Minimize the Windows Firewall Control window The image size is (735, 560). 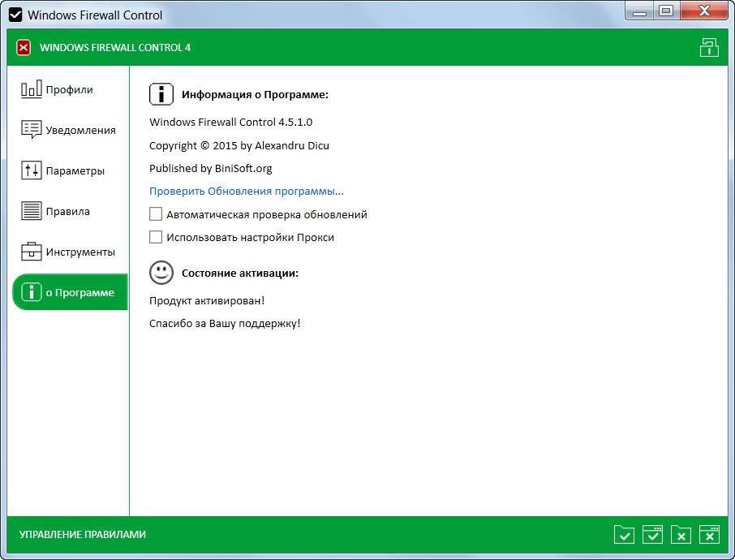point(639,11)
